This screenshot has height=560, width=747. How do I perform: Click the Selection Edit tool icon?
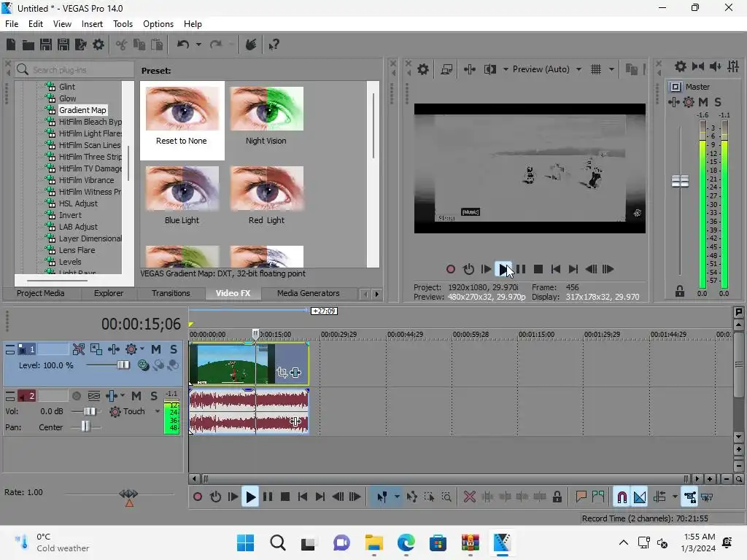(429, 497)
